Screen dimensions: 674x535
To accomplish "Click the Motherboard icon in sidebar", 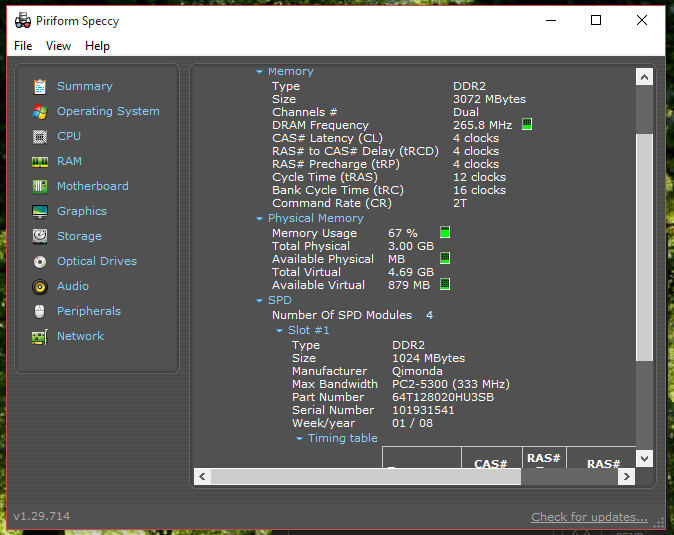I will pos(40,186).
